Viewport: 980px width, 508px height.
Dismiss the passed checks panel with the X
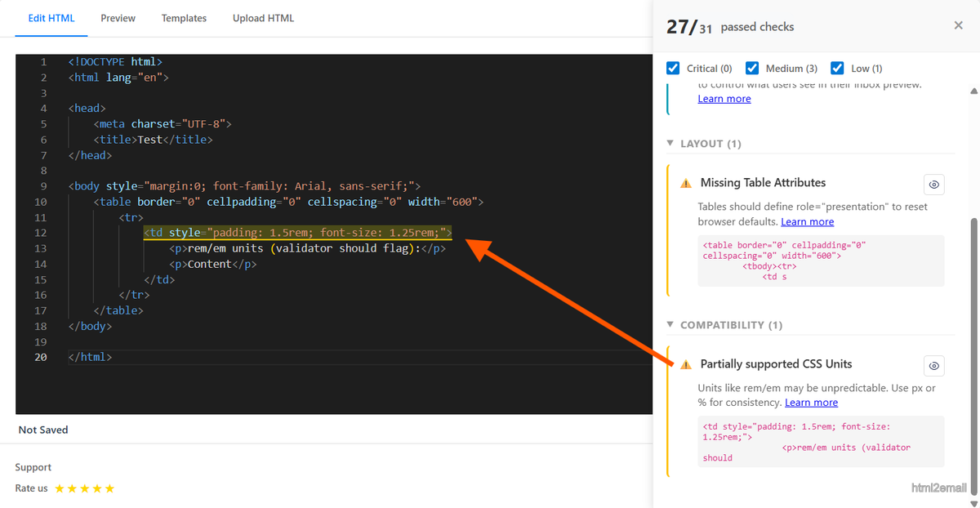pyautogui.click(x=958, y=25)
